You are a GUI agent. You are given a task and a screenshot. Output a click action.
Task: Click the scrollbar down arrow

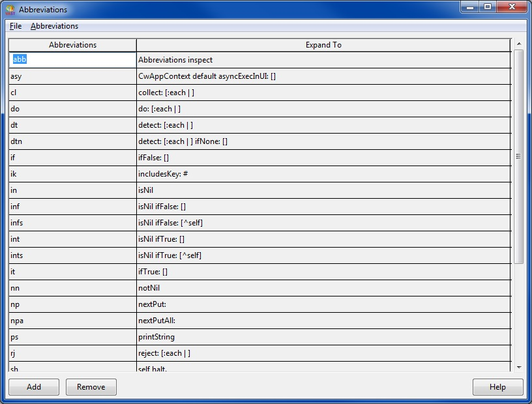[519, 367]
